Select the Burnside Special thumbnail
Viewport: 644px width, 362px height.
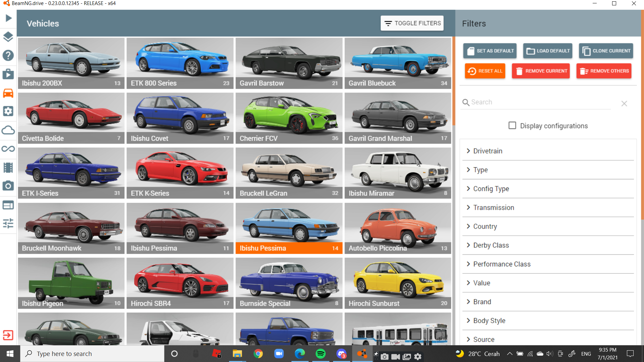click(289, 283)
